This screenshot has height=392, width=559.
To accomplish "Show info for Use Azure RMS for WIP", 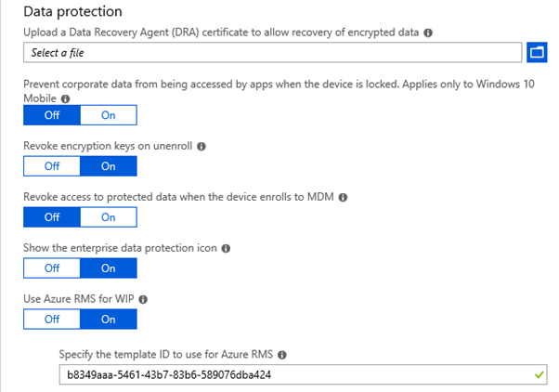I will tap(143, 299).
